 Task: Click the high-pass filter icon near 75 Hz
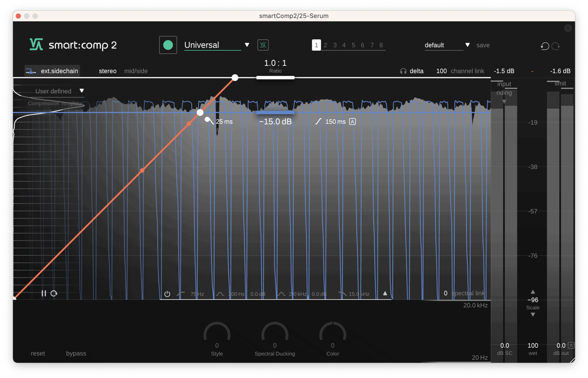click(181, 294)
